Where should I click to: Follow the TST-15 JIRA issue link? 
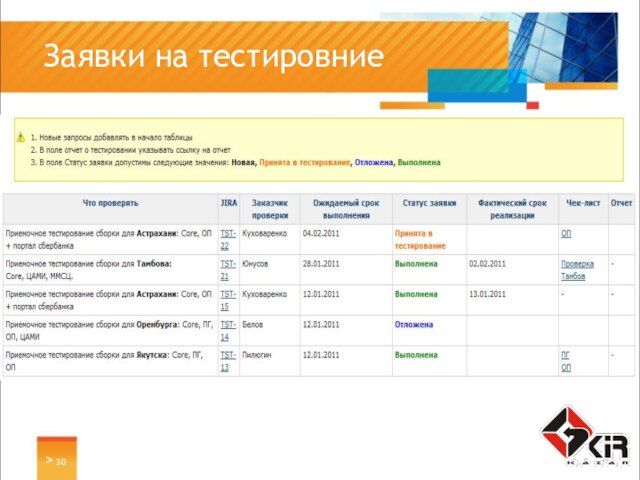click(225, 300)
